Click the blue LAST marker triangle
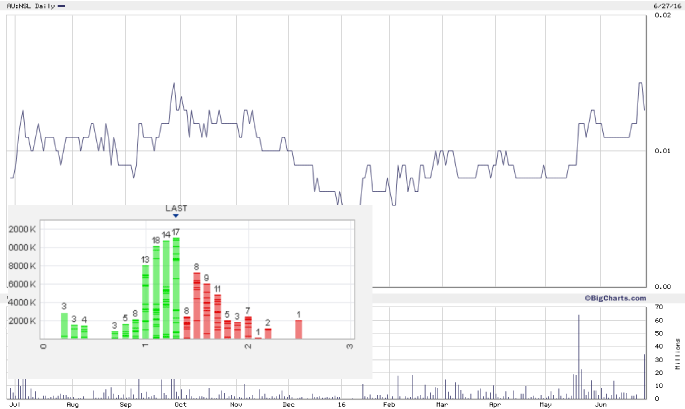This screenshot has height=409, width=685. [176, 216]
